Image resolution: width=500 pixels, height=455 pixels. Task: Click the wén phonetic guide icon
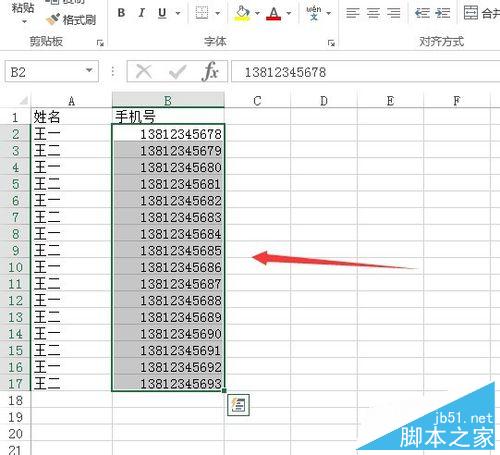pyautogui.click(x=314, y=13)
